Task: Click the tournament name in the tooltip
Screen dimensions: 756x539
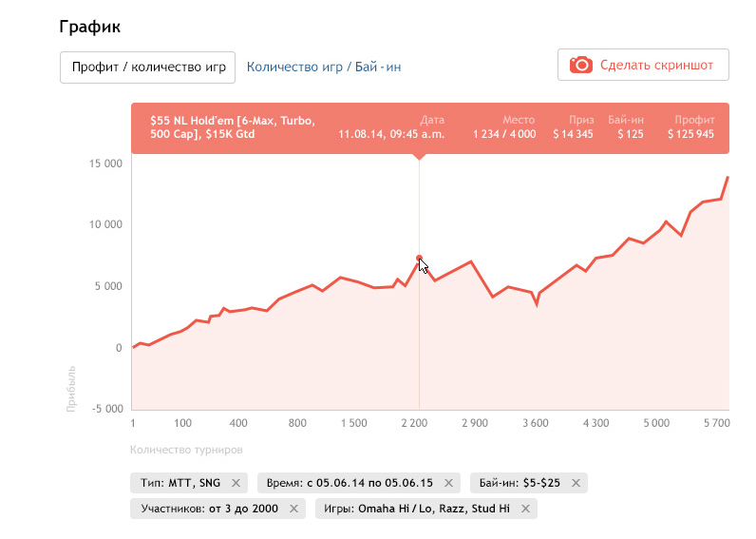Action: tap(232, 127)
